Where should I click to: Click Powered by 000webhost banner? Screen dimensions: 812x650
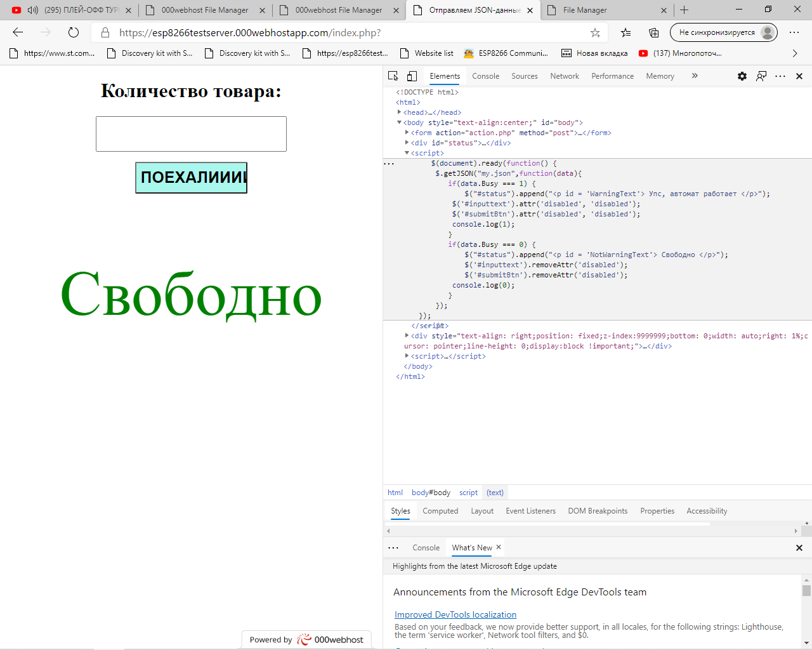point(306,639)
